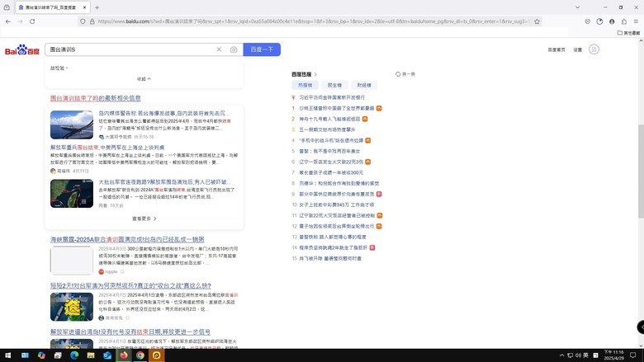Select the 民生榜 tab
Viewport: 644px width, 362px height.
(x=334, y=85)
